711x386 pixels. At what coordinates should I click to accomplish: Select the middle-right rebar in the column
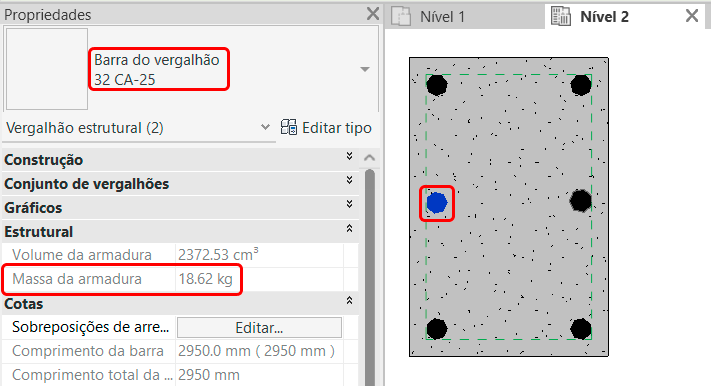pyautogui.click(x=581, y=201)
